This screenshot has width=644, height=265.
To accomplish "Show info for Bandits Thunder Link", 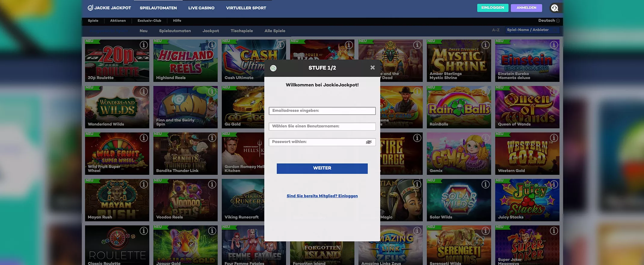I will pyautogui.click(x=212, y=138).
